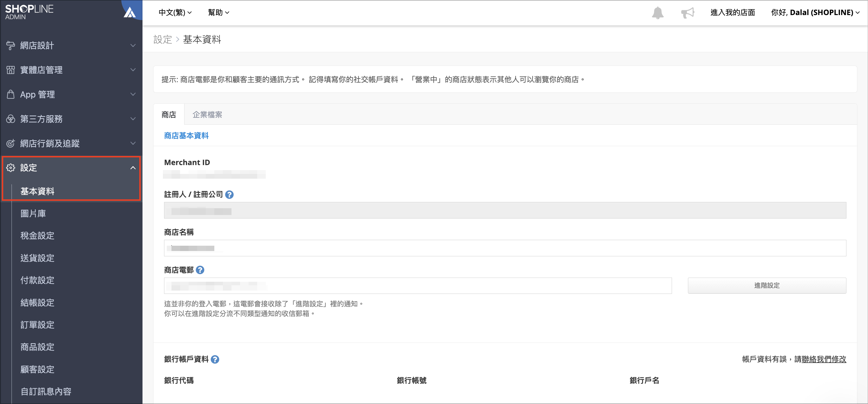Click the blue triangle badge icon in sidebar header
The height and width of the screenshot is (404, 868).
(x=130, y=12)
